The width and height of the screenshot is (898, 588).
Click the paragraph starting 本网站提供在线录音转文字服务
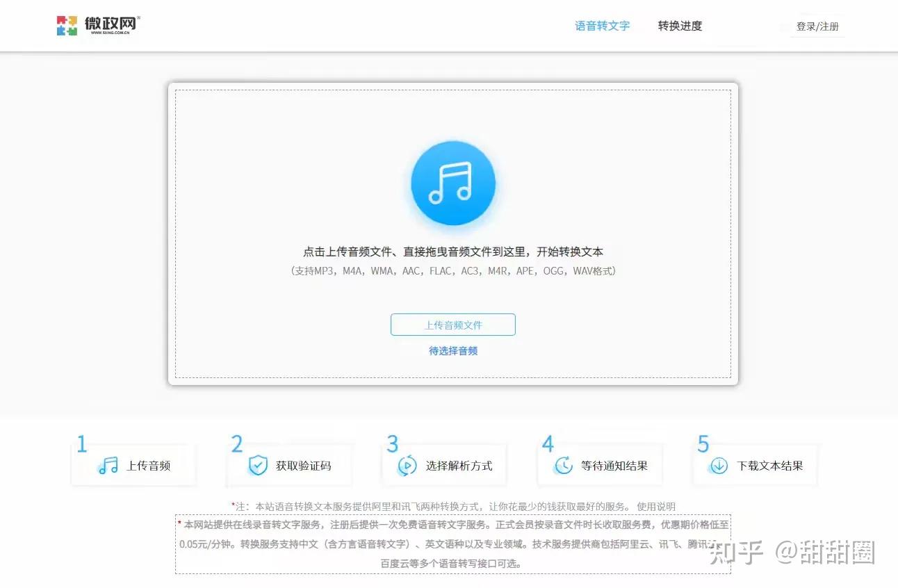pyautogui.click(x=453, y=544)
